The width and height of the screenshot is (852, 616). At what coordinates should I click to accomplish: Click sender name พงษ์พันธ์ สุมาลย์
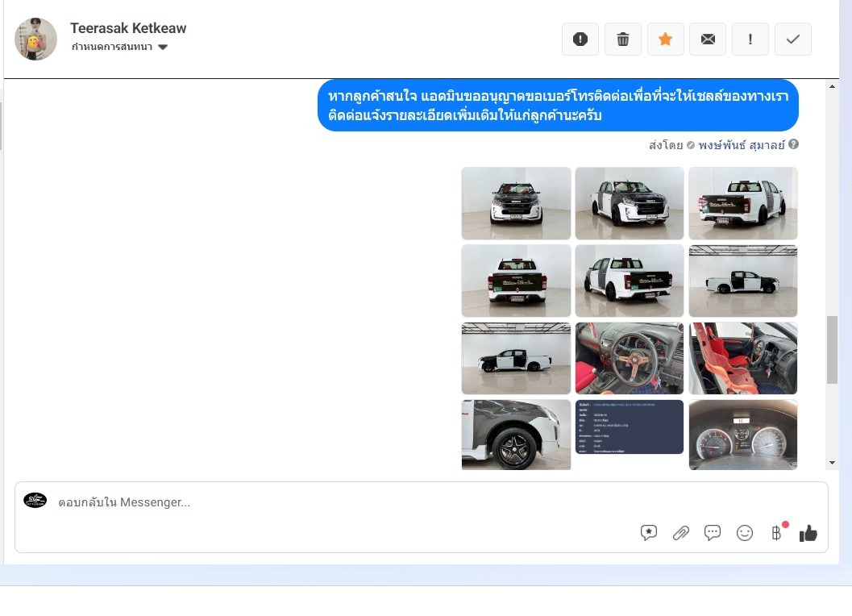coord(741,145)
